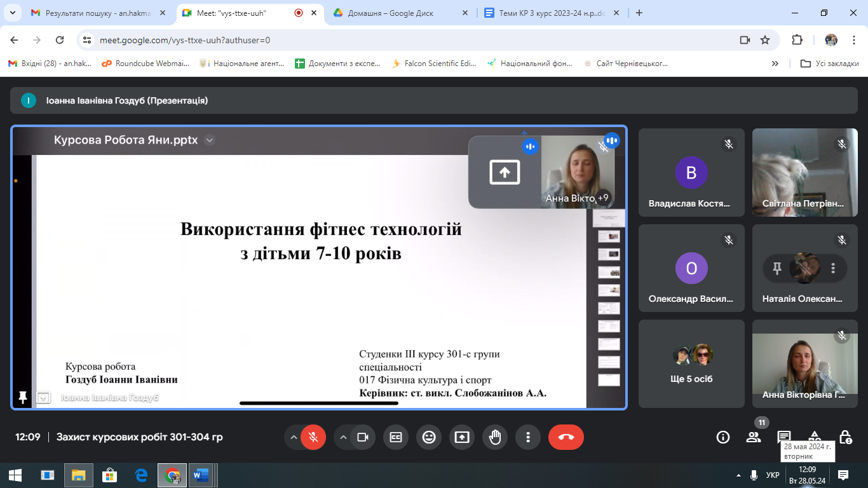Screen dimensions: 868x488
Task: Open the tab search dropdown arrow
Action: 12,13
